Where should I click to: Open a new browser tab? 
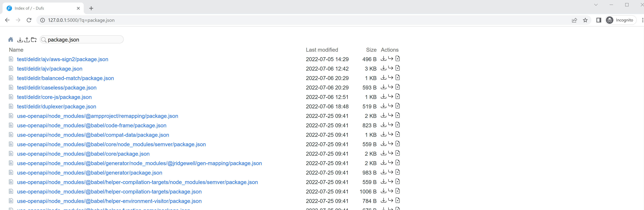pos(91,8)
